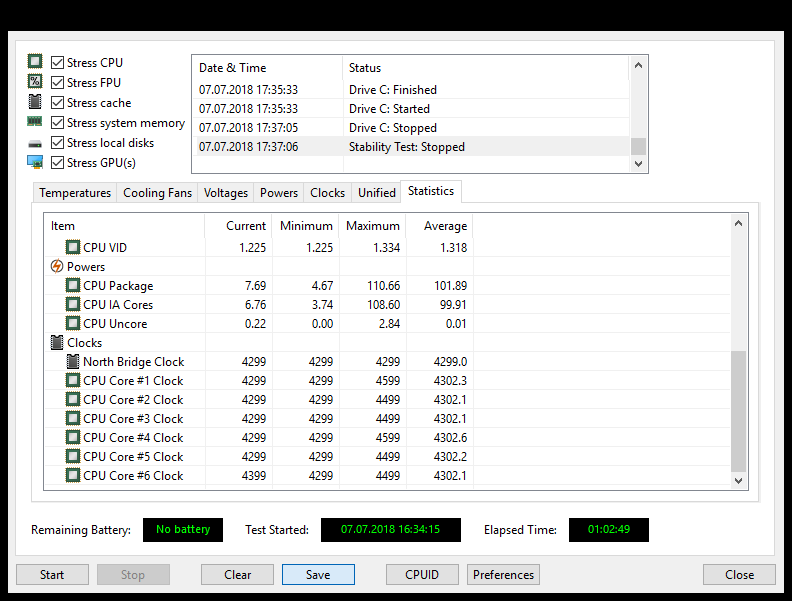Click the log list scrollbar thumb

638,146
